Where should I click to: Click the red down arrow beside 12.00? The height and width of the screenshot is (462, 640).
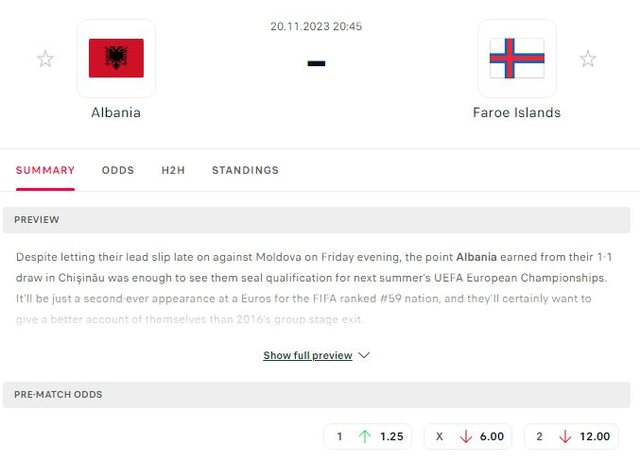click(565, 437)
